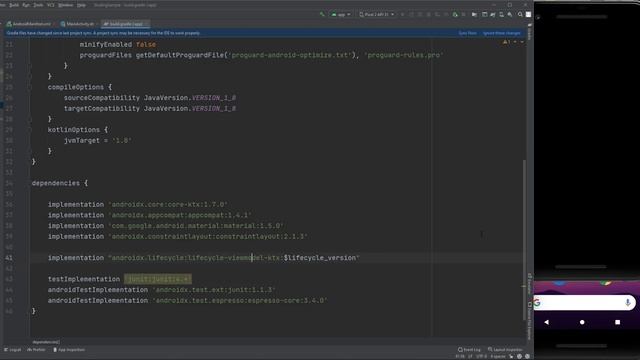Click the editor vertical scrollbar
This screenshot has width=640, height=360.
(524, 240)
